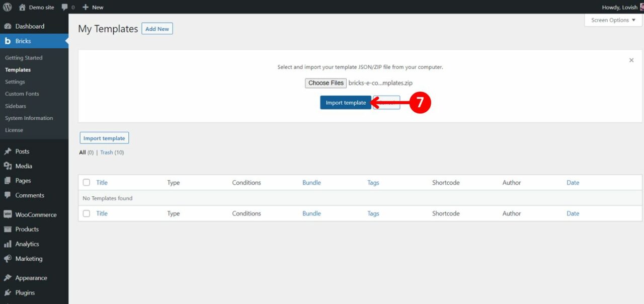The image size is (644, 304).
Task: Open the Media library icon
Action: pyautogui.click(x=9, y=166)
